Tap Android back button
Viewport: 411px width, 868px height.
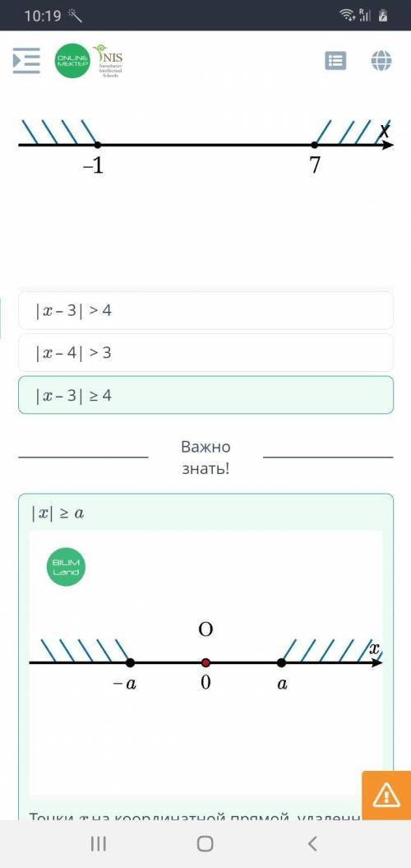click(x=312, y=843)
